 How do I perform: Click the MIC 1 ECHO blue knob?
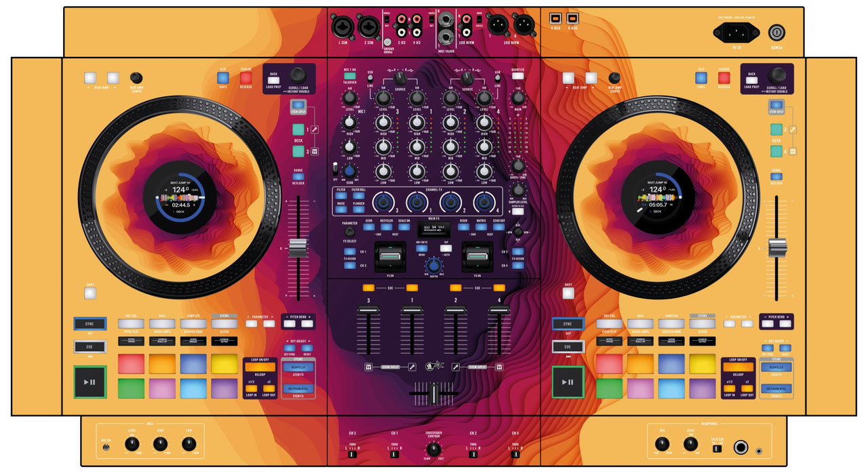pyautogui.click(x=350, y=171)
